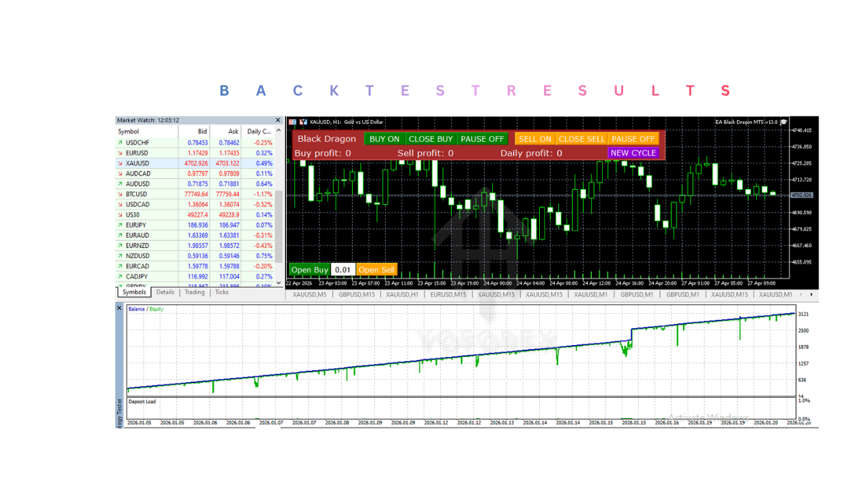This screenshot has height=488, width=868.
Task: Click the 0.01 lot size input field
Action: 342,269
